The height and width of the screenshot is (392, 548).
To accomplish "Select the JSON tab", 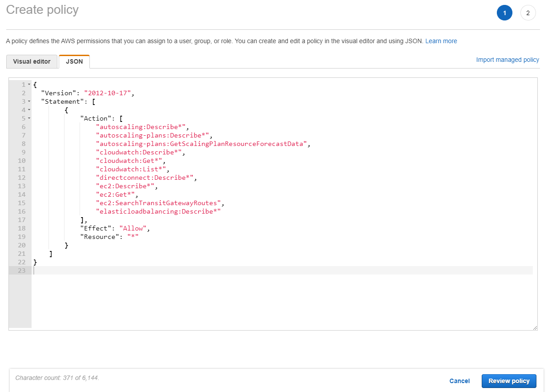I will pos(74,61).
